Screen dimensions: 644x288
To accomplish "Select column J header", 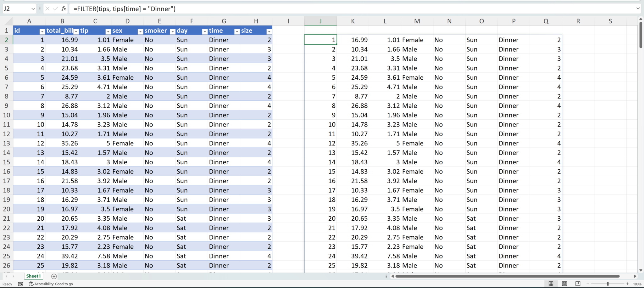I will (320, 21).
